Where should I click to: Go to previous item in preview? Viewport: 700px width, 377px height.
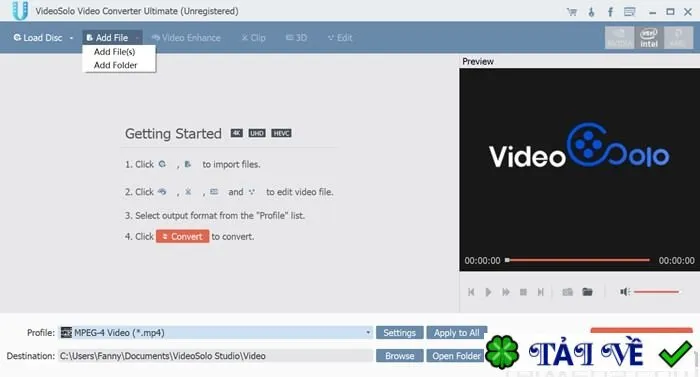(x=471, y=292)
